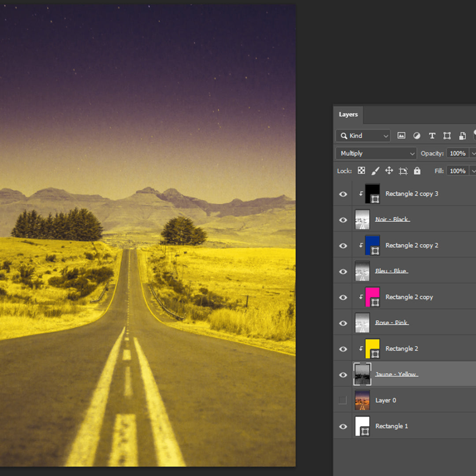Click the smart object filter icon
This screenshot has height=476, width=476.
[x=462, y=136]
